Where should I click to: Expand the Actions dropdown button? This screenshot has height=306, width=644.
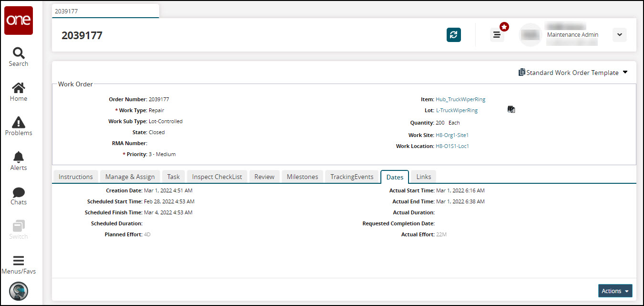615,291
